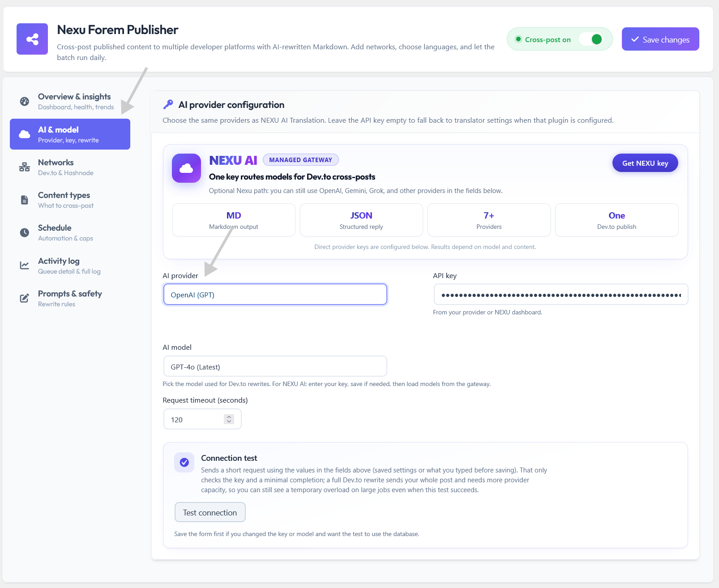Click the Save changes button

coord(660,39)
